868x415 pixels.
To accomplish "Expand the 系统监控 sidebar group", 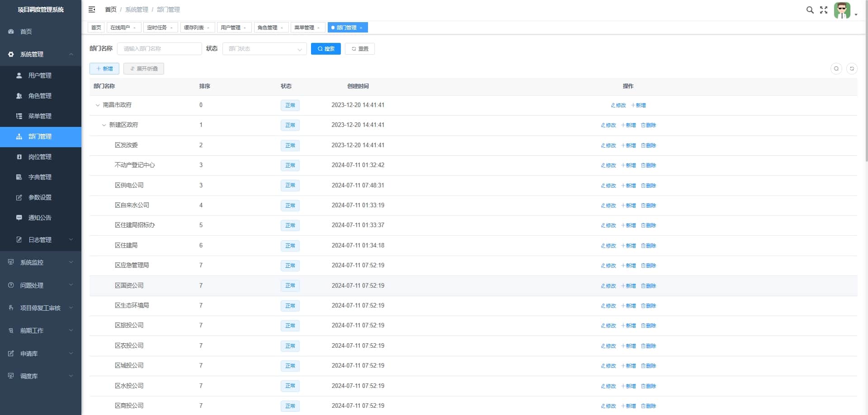I will coord(41,262).
